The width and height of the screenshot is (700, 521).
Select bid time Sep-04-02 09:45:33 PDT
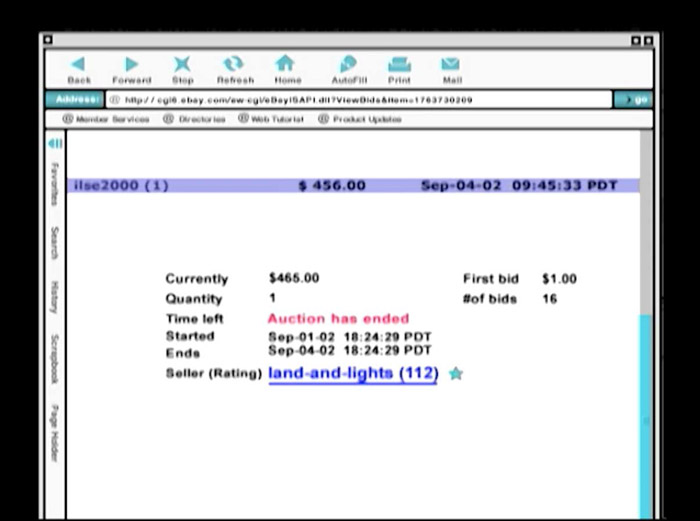click(x=519, y=185)
